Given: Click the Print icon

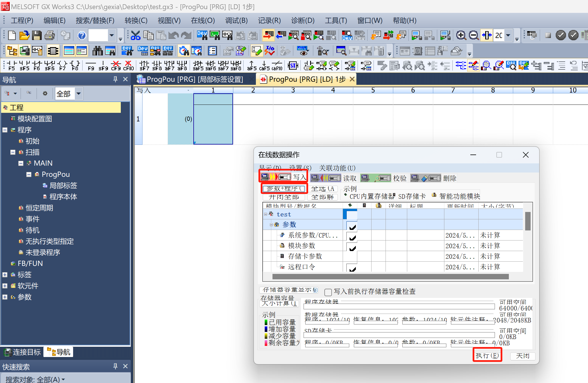Looking at the screenshot, I should pyautogui.click(x=49, y=35).
